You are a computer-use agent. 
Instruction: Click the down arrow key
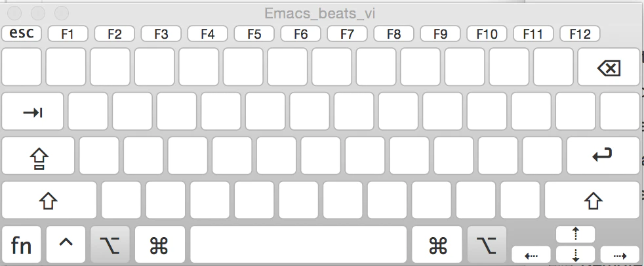(x=575, y=255)
